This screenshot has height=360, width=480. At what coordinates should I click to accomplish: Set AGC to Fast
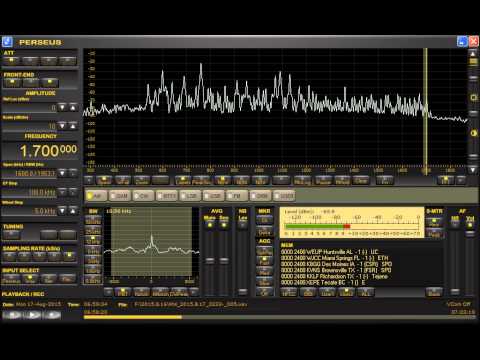pyautogui.click(x=264, y=262)
